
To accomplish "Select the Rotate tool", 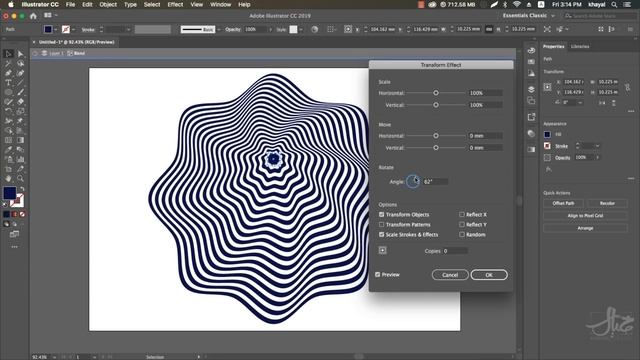I will point(8,111).
